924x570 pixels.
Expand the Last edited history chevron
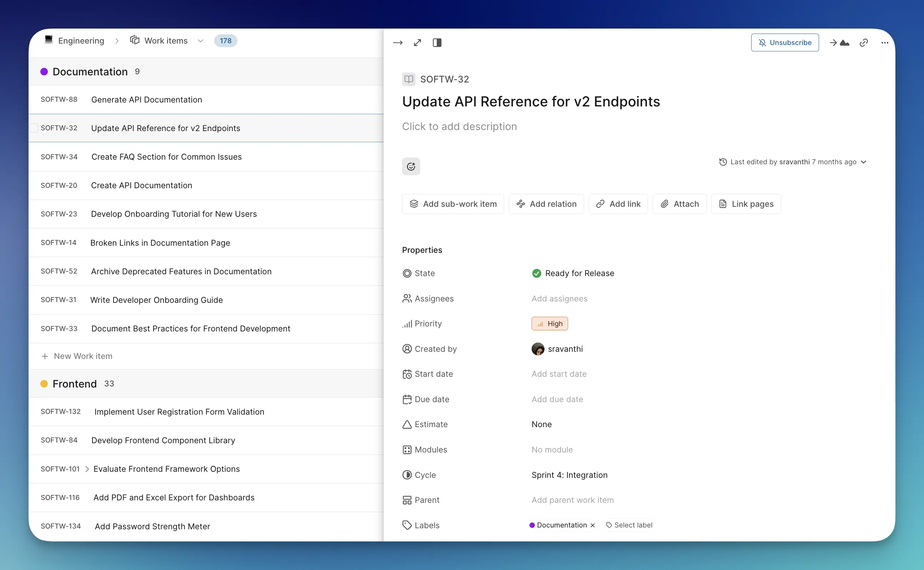tap(864, 162)
